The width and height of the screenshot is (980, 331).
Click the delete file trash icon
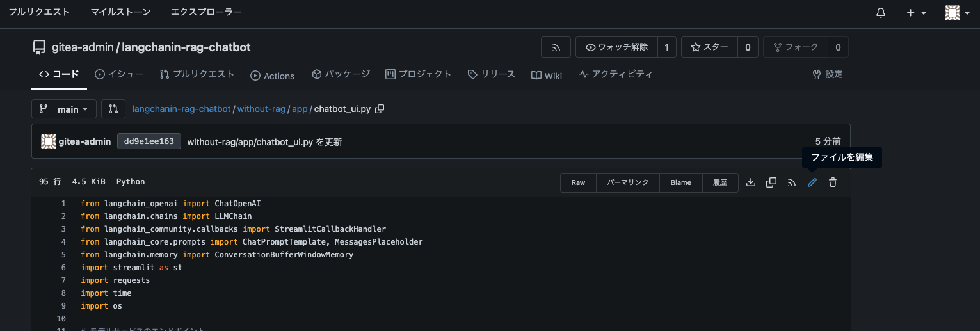pyautogui.click(x=833, y=182)
